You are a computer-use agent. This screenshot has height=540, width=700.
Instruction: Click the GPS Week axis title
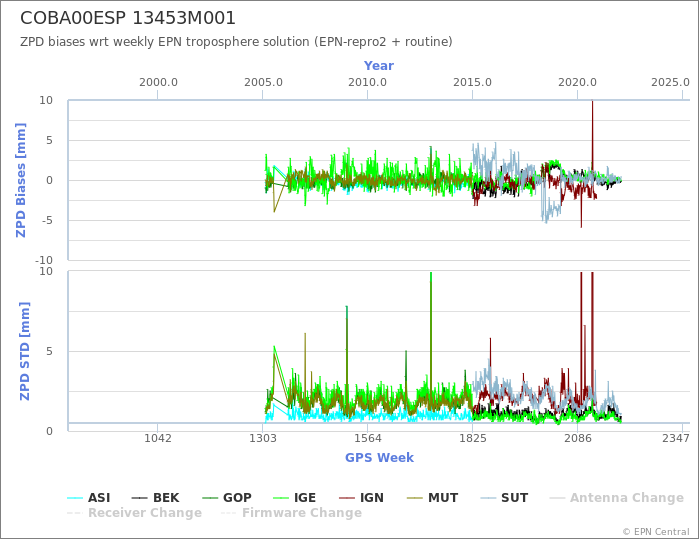pos(379,458)
